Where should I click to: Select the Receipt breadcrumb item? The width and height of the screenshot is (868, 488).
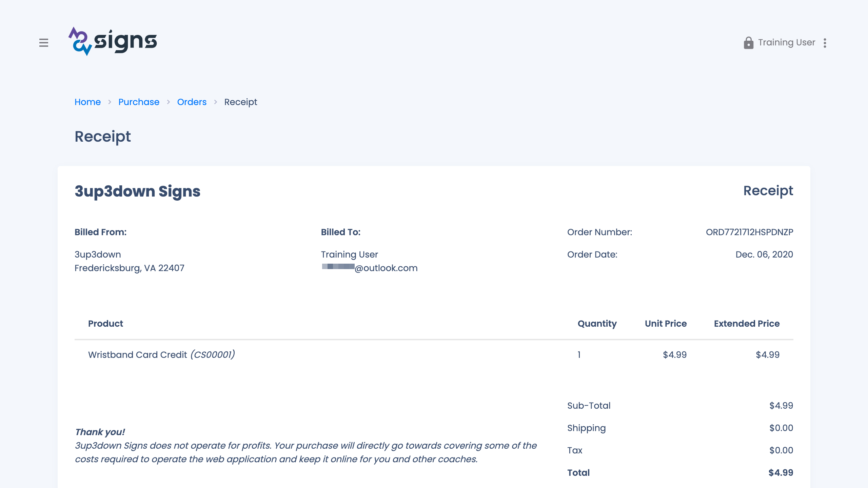pyautogui.click(x=240, y=102)
